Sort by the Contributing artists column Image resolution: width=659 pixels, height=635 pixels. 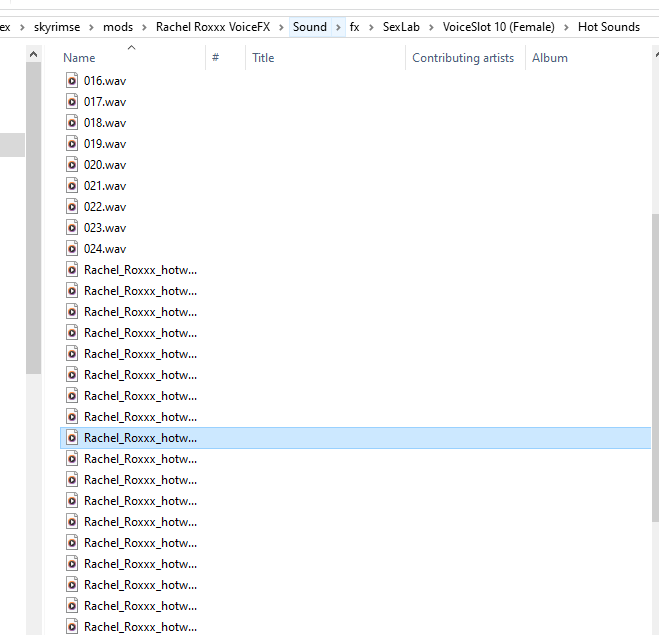[465, 58]
